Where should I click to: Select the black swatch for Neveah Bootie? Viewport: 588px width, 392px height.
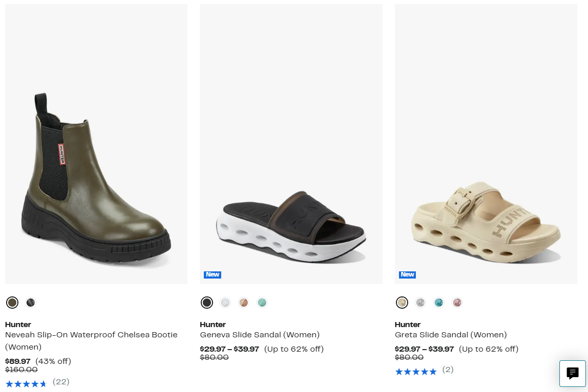point(31,303)
